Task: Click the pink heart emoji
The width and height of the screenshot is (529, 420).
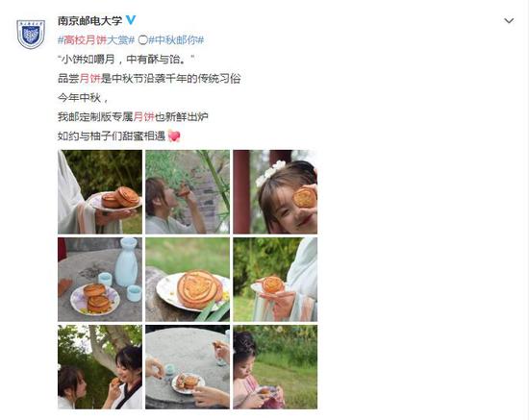Action: pyautogui.click(x=174, y=136)
